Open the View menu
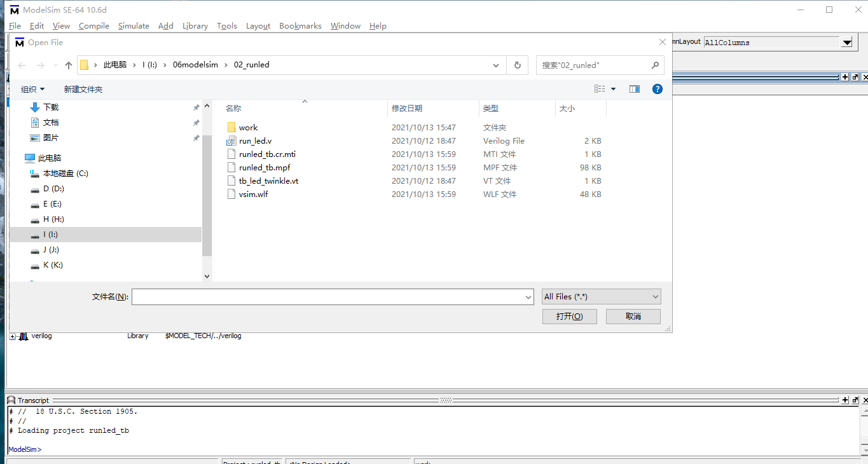 point(61,26)
